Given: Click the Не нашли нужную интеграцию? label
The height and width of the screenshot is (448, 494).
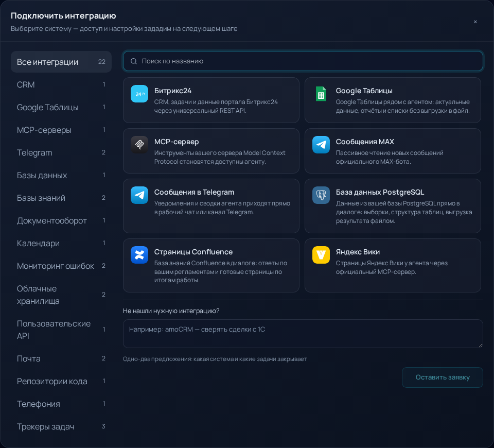Looking at the screenshot, I should pyautogui.click(x=171, y=311).
